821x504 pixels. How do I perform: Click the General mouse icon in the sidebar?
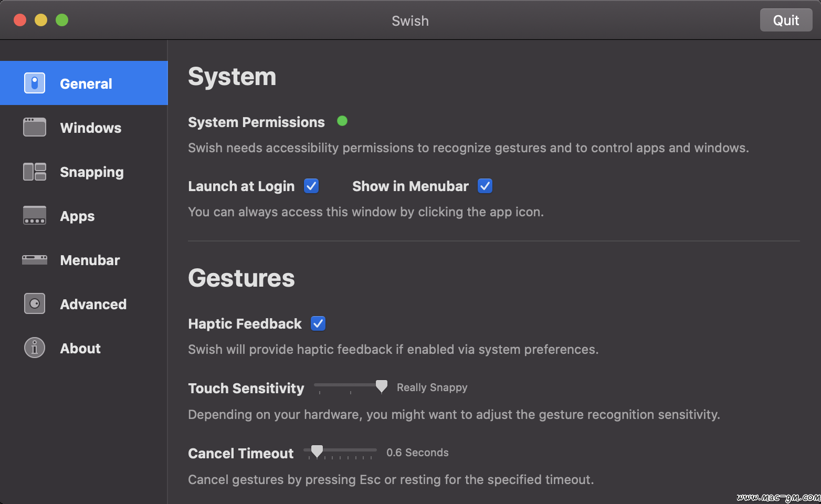pos(35,83)
